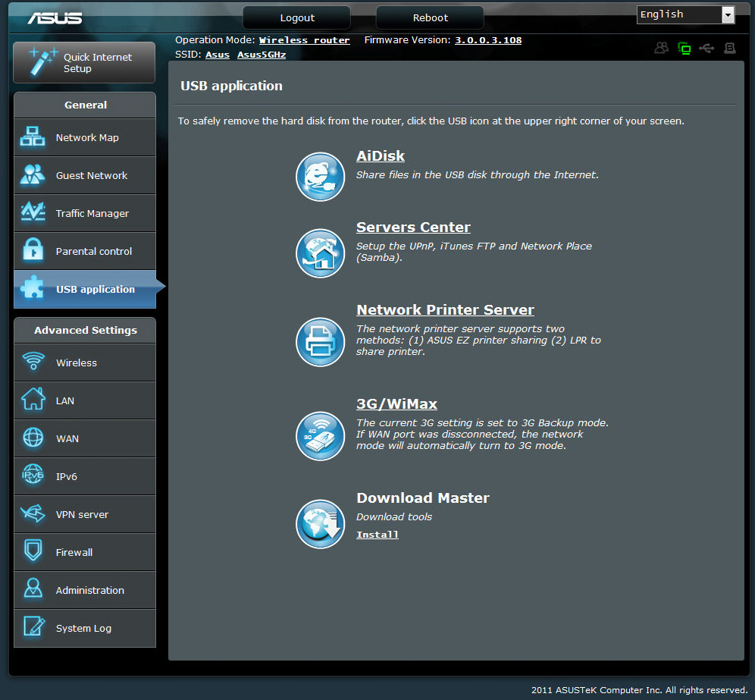Click the Guest Network people icon

coord(33,174)
